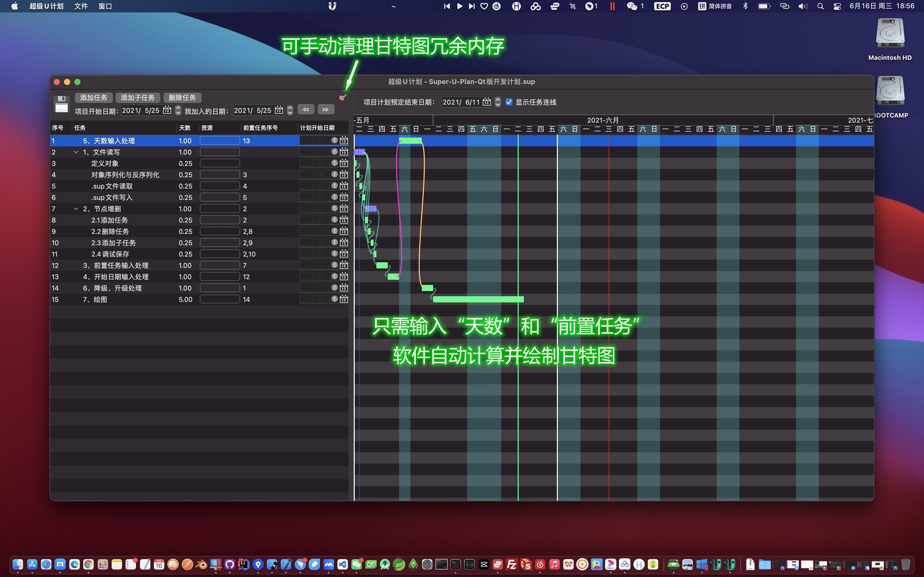Click calendar icon in 7、绘图 row
Image resolution: width=924 pixels, height=577 pixels.
click(x=344, y=299)
